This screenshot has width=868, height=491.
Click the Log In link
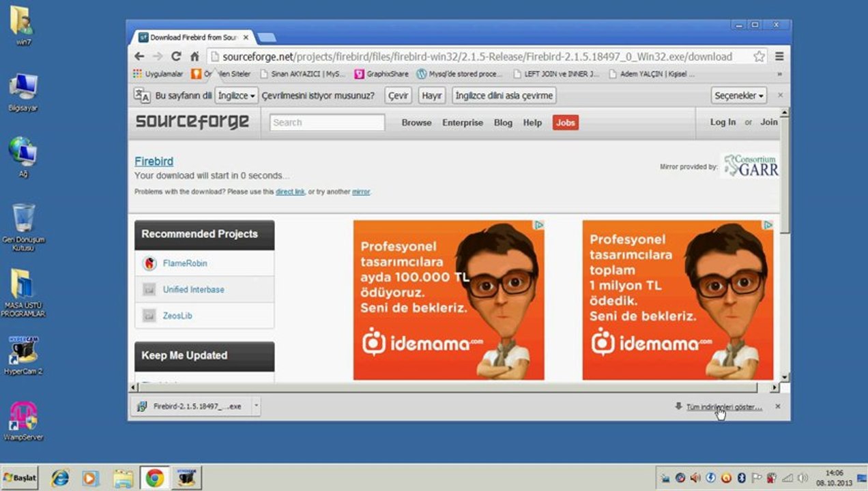[723, 122]
